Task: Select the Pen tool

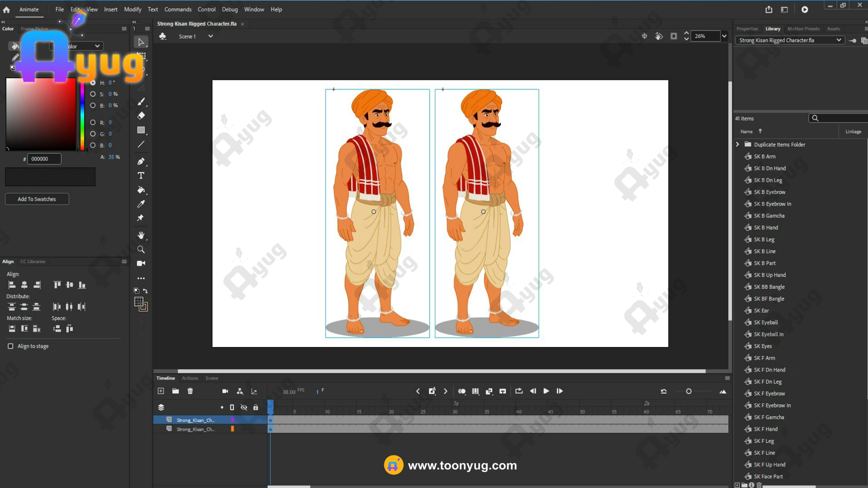Action: [141, 161]
